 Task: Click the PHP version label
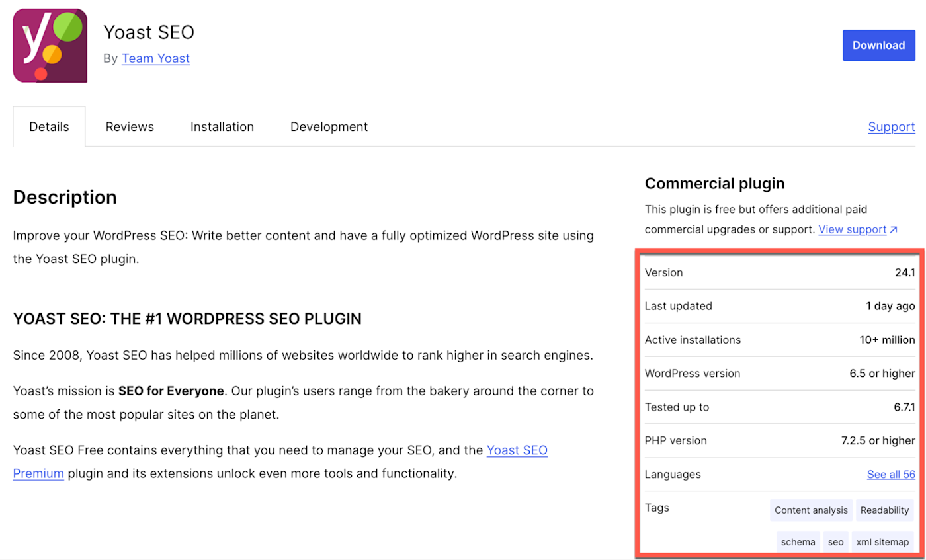[x=676, y=441]
